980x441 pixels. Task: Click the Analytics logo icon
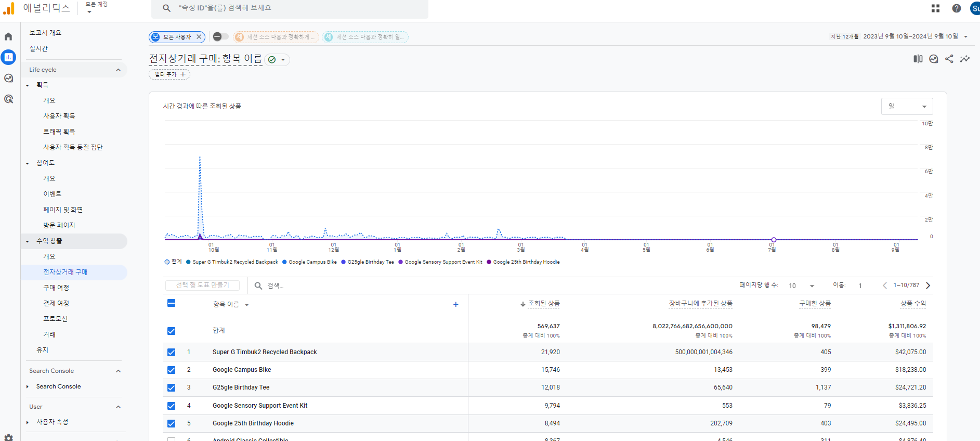(x=9, y=8)
